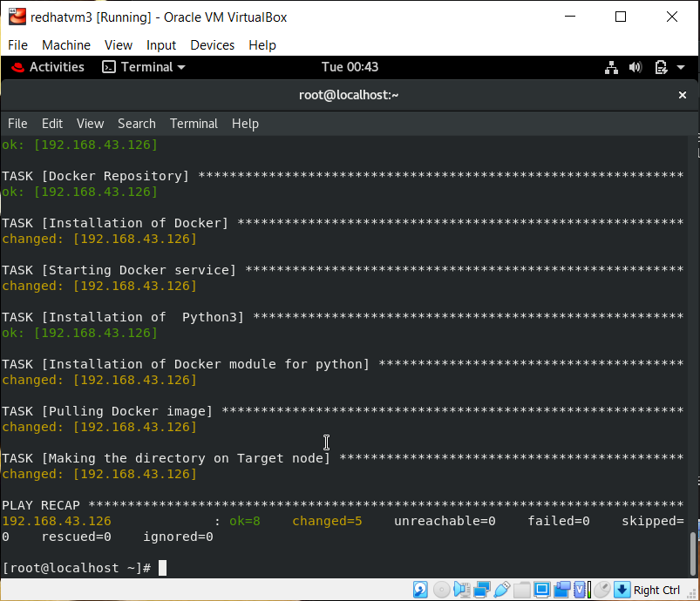700x601 pixels.
Task: Click the 'changed=5' recap value
Action: pos(327,521)
